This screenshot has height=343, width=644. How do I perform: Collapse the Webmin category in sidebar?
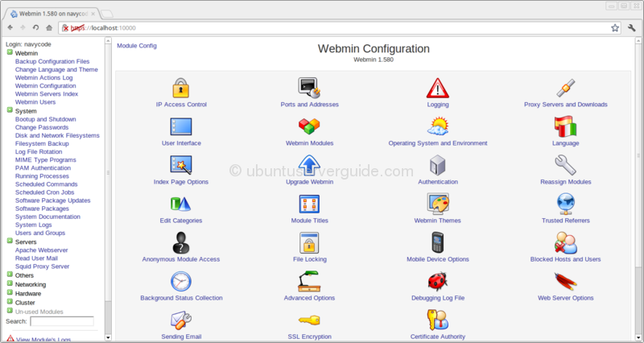(10, 53)
